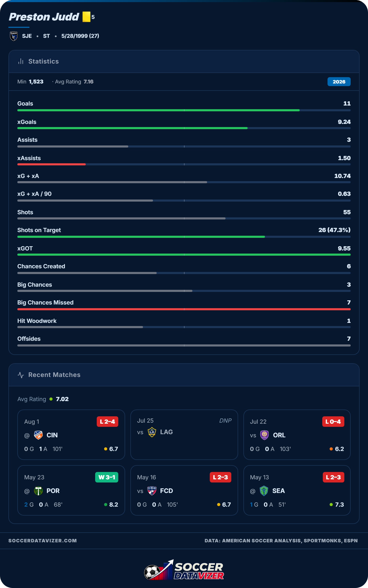Click the minutes value 1,523
The height and width of the screenshot is (588, 368).
[36, 82]
